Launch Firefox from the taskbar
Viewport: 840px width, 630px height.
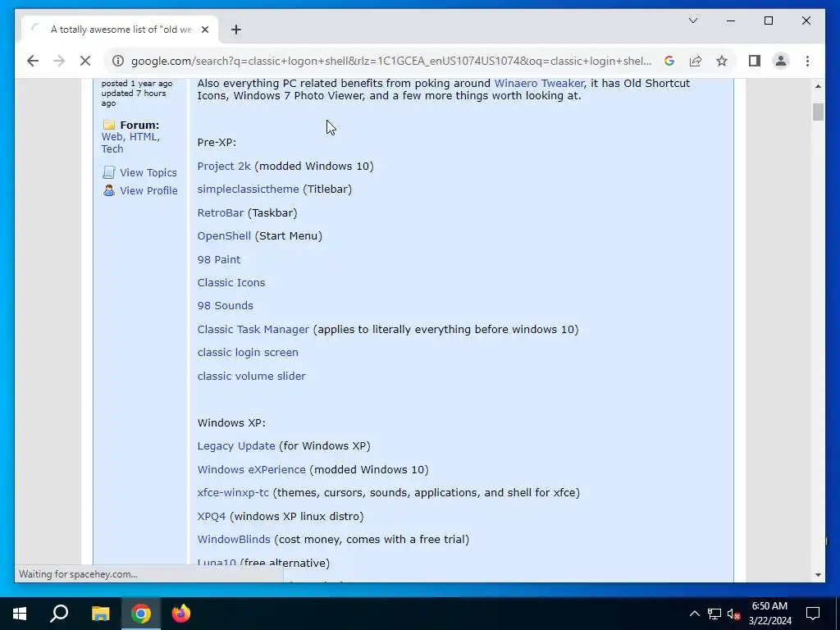pos(181,614)
